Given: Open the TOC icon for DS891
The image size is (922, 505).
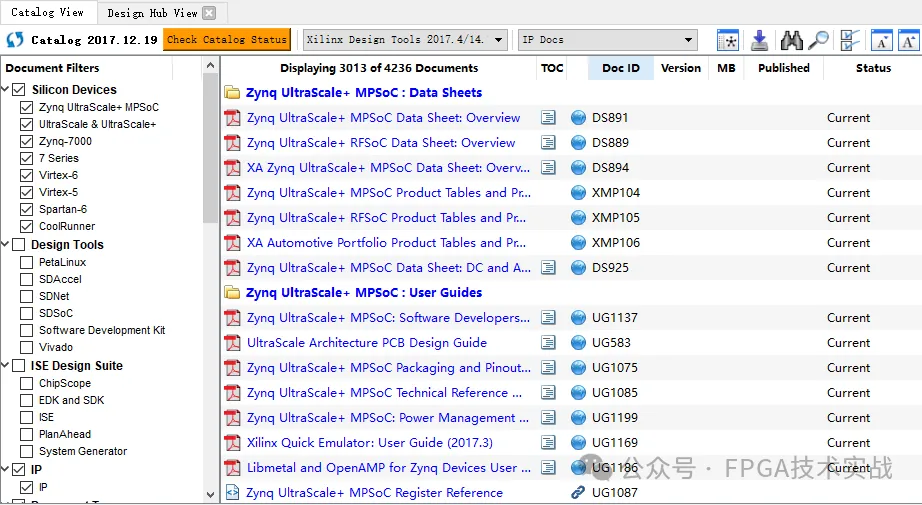Looking at the screenshot, I should coord(548,118).
